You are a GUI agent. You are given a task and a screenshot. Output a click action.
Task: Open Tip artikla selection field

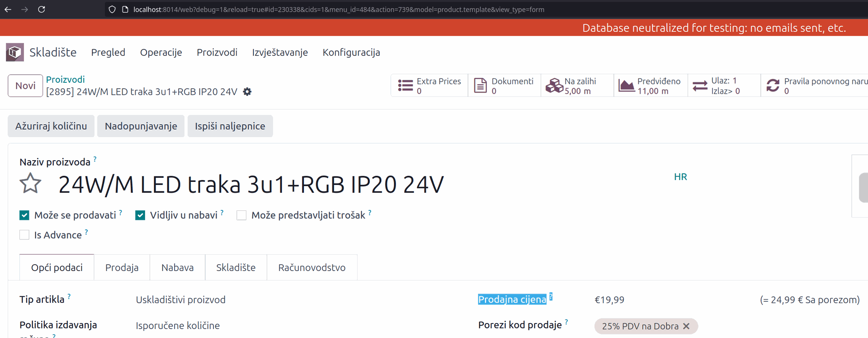click(x=181, y=300)
